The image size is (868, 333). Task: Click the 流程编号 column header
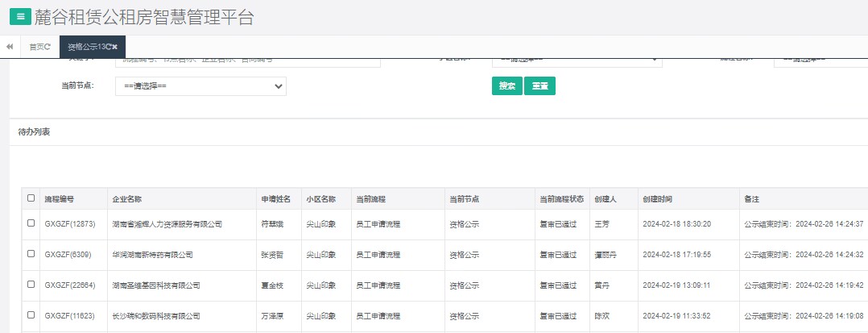(x=60, y=198)
